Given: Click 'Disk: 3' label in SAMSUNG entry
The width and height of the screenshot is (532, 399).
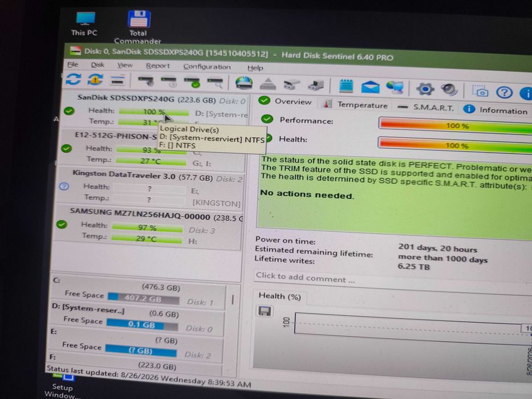Looking at the screenshot, I should pos(202,230).
